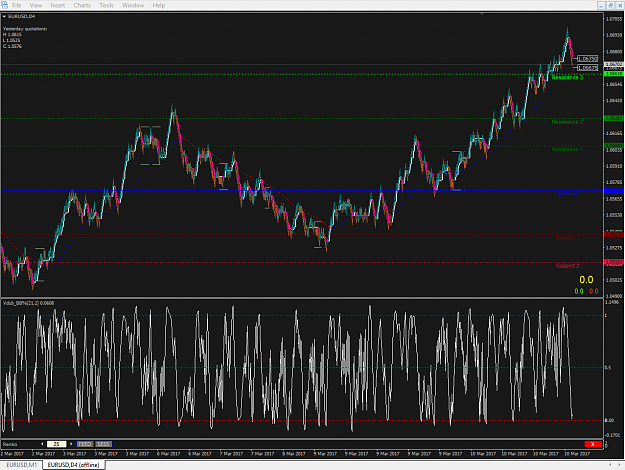Click the large yellow 0.0 value
This screenshot has height=470, width=625.
click(x=586, y=280)
